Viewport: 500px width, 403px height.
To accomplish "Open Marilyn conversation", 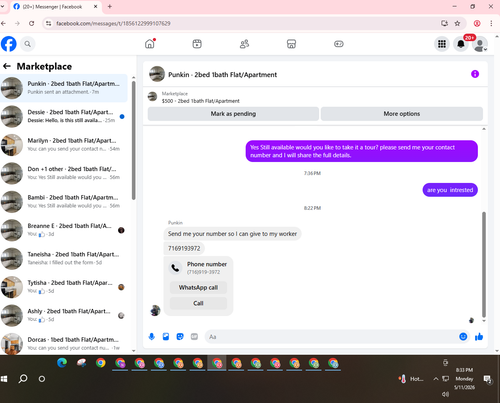I will [x=64, y=145].
